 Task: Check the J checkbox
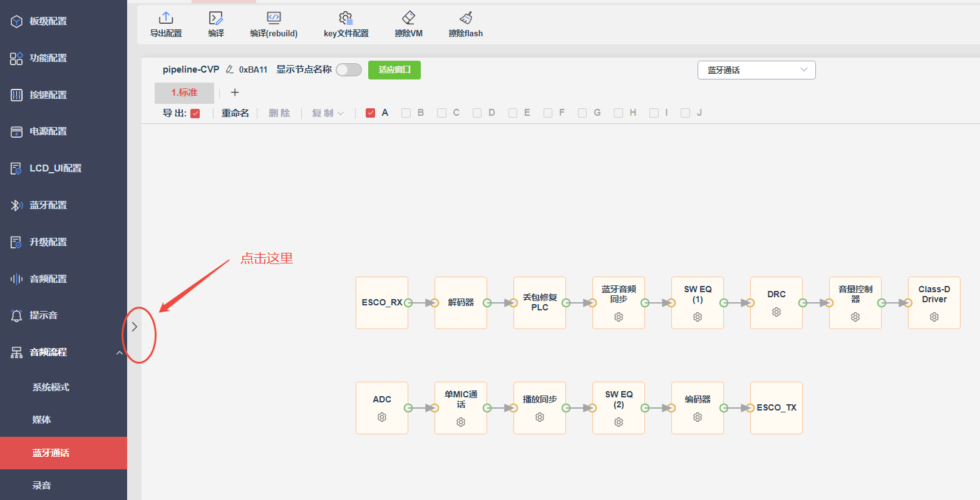(x=685, y=113)
